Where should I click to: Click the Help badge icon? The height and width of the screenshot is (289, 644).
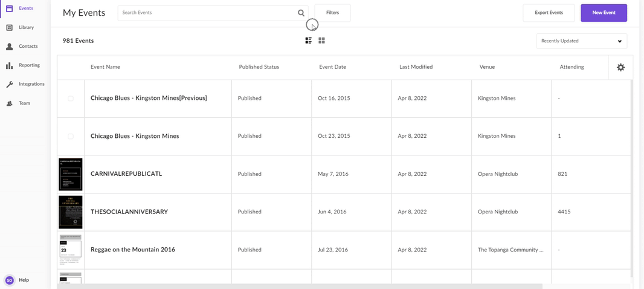tap(10, 281)
